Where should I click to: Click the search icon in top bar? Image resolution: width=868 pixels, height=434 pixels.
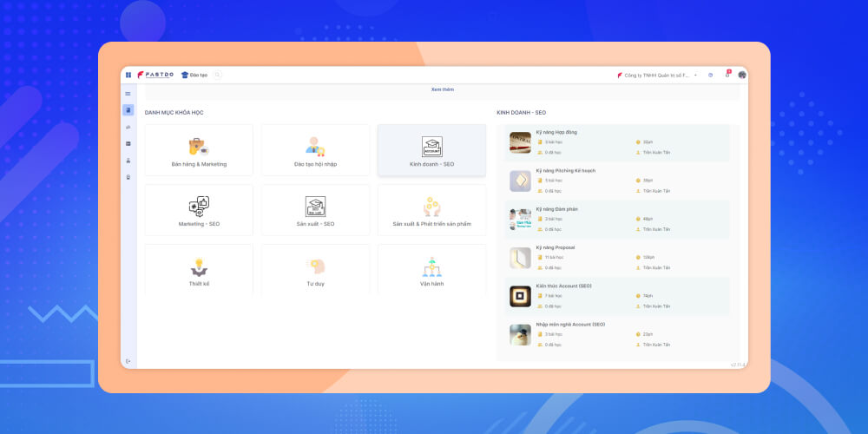(x=217, y=75)
